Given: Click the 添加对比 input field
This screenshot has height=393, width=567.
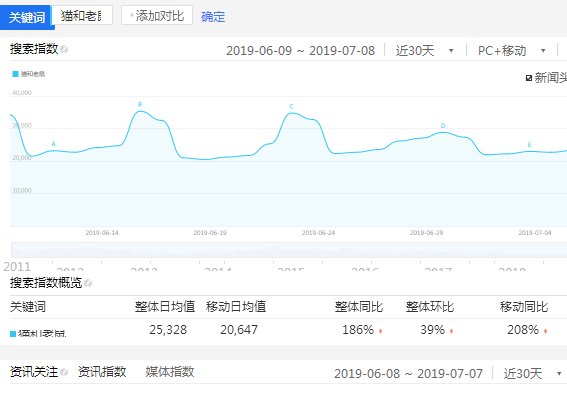Looking at the screenshot, I should 157,16.
